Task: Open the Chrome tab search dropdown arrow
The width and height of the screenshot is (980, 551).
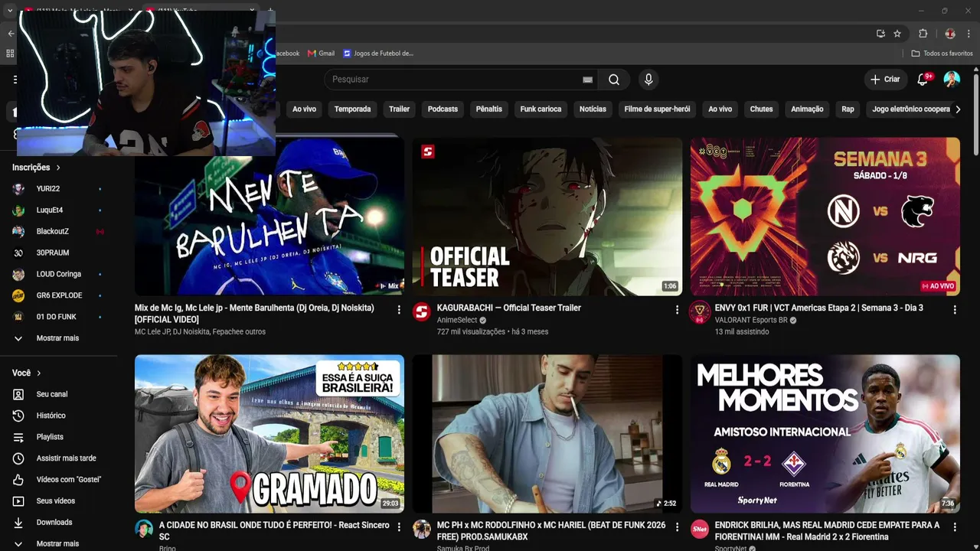Action: [10, 11]
